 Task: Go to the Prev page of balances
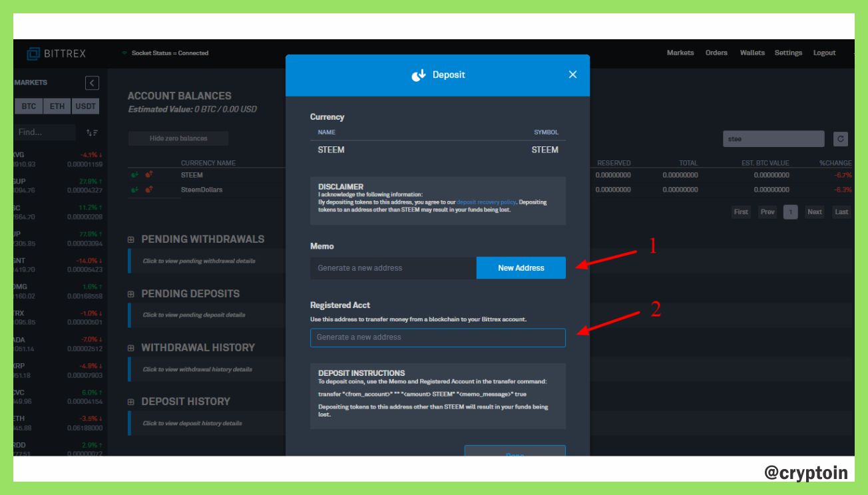click(x=767, y=212)
